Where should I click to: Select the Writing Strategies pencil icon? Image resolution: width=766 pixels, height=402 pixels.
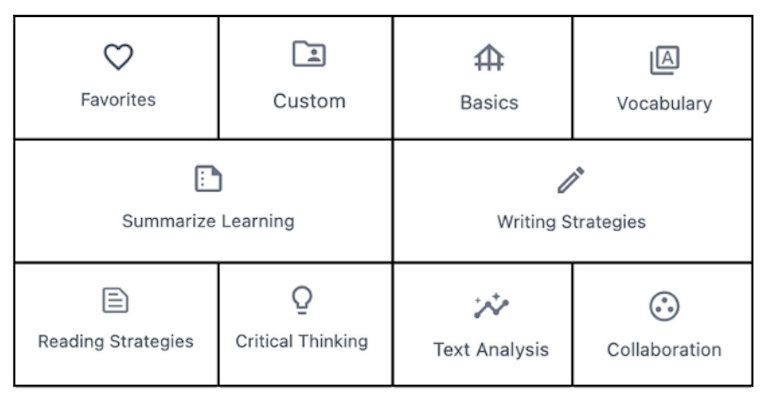point(571,180)
